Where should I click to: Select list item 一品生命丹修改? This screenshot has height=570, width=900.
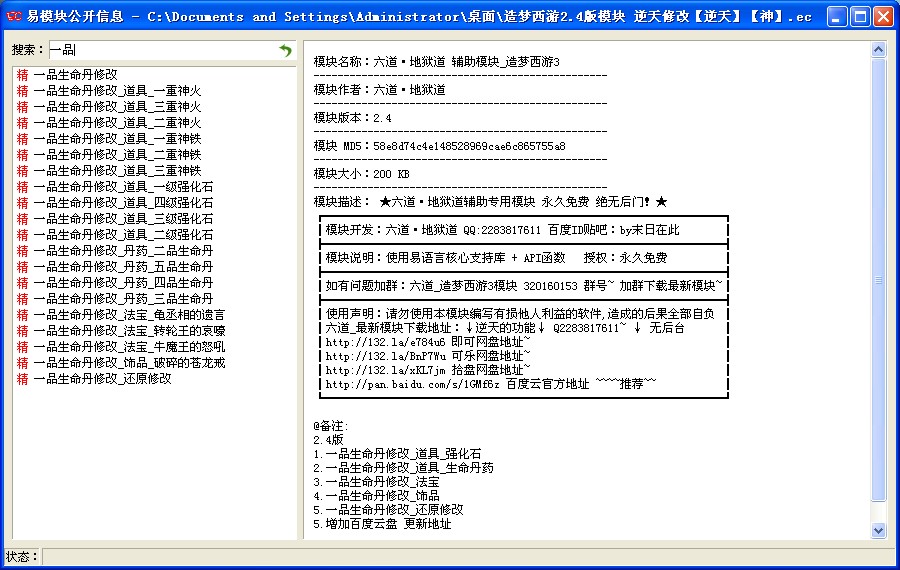pyautogui.click(x=75, y=75)
